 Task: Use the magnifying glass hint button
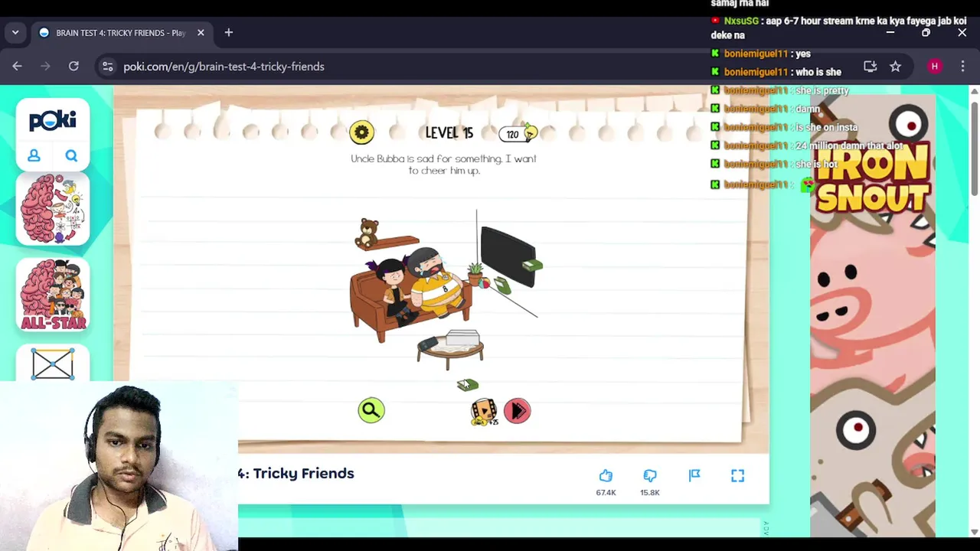click(371, 410)
